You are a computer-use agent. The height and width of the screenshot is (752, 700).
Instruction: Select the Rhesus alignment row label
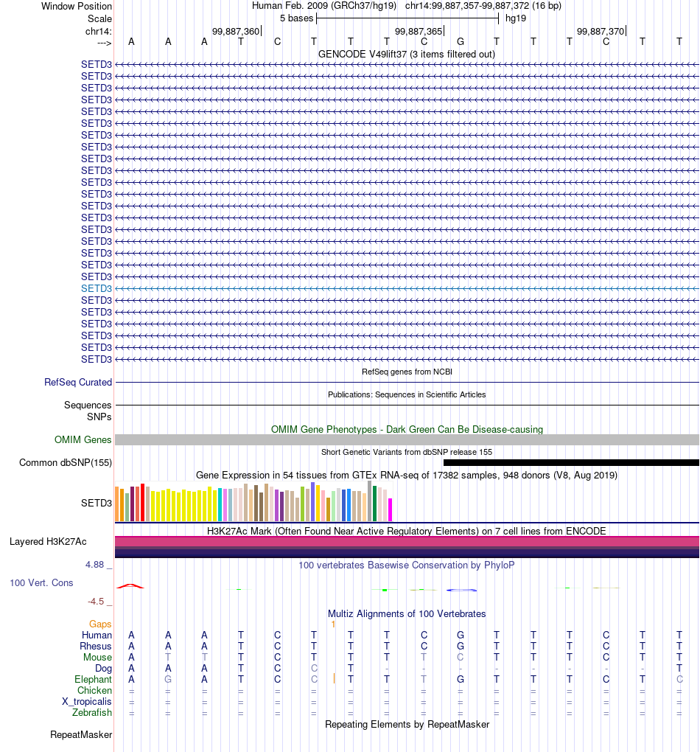click(95, 646)
